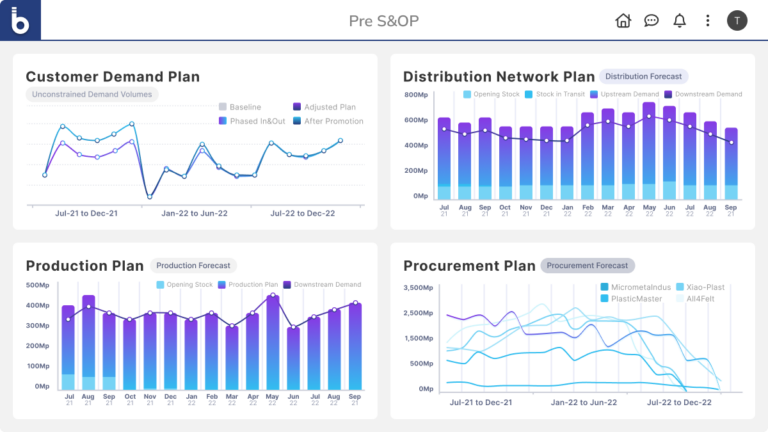The image size is (768, 432).
Task: Select the Pre S&OP page title
Action: pos(383,20)
